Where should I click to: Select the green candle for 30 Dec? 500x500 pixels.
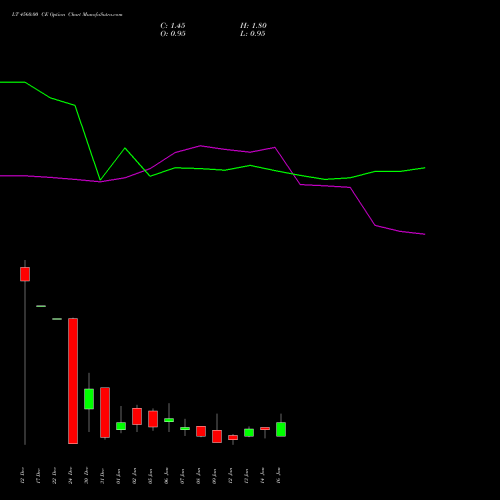tap(89, 399)
